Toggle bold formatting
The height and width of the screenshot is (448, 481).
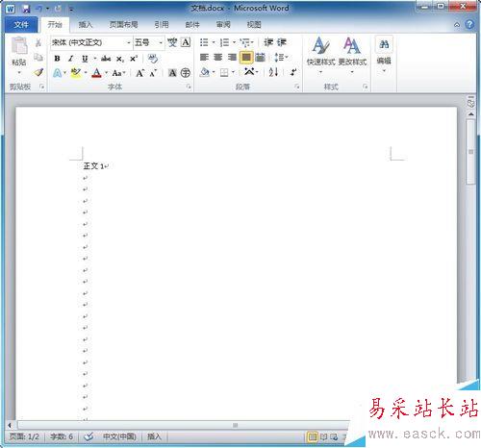click(x=57, y=59)
